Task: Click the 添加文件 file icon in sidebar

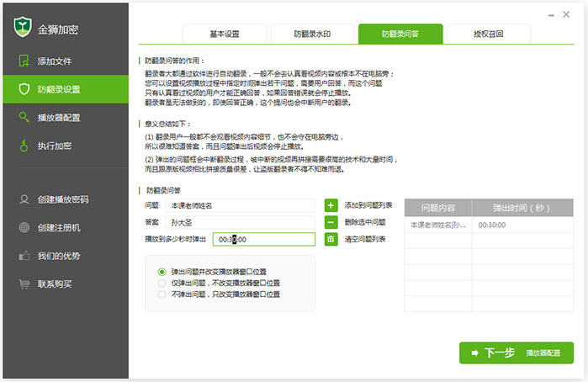Action: click(x=24, y=61)
